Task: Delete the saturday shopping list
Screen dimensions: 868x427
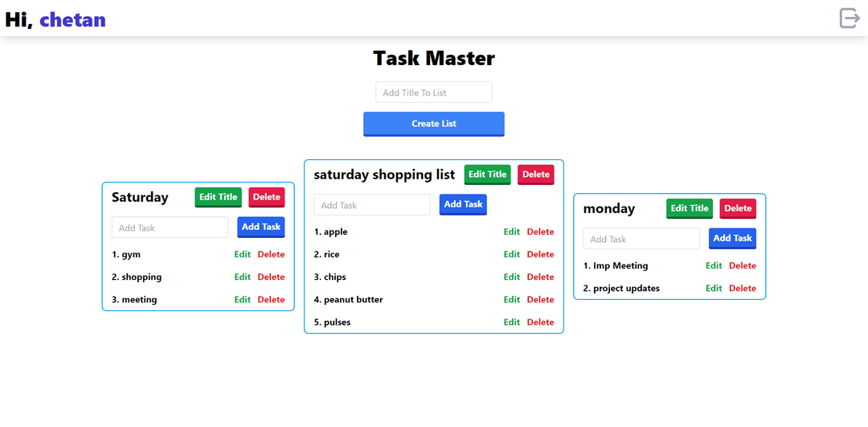Action: tap(536, 174)
